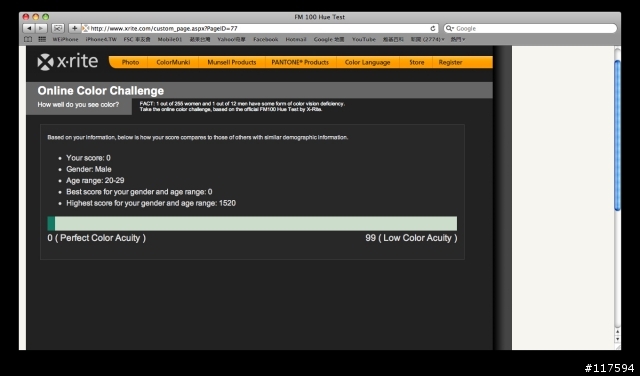The image size is (640, 376).
Task: Click the dark green score marker on the bar
Action: [x=51, y=223]
